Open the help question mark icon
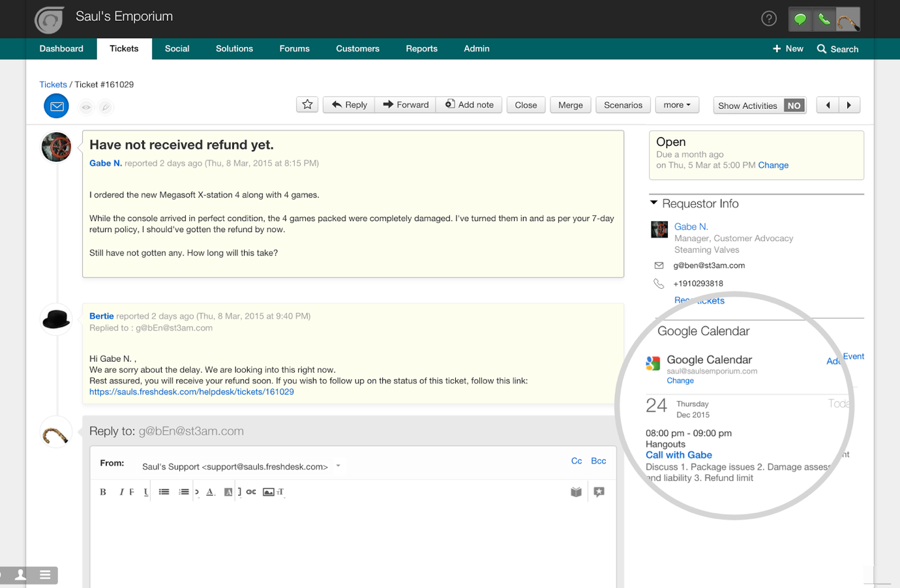This screenshot has width=900, height=588. pos(769,19)
